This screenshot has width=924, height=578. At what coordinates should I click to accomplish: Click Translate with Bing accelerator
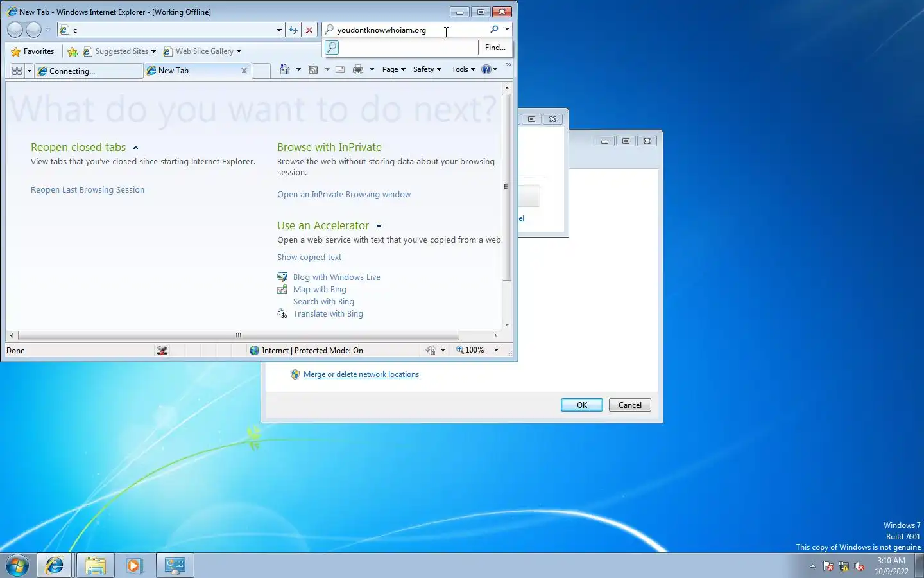pos(328,314)
